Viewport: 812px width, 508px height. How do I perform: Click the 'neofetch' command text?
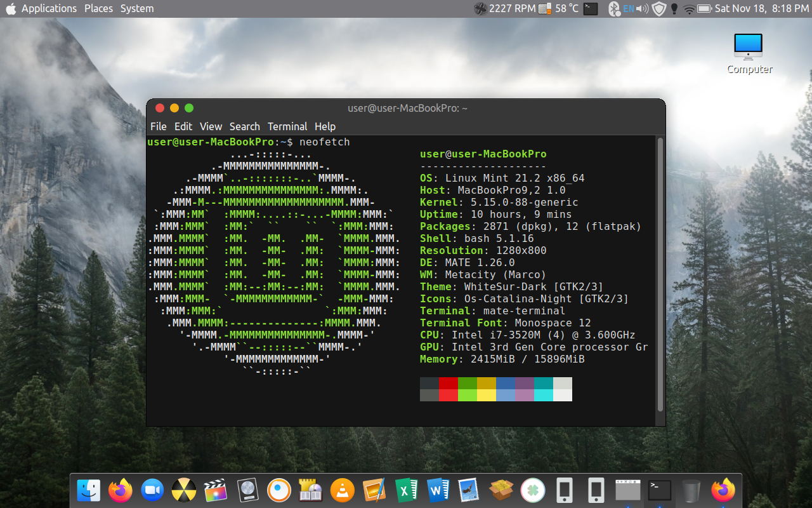point(324,142)
